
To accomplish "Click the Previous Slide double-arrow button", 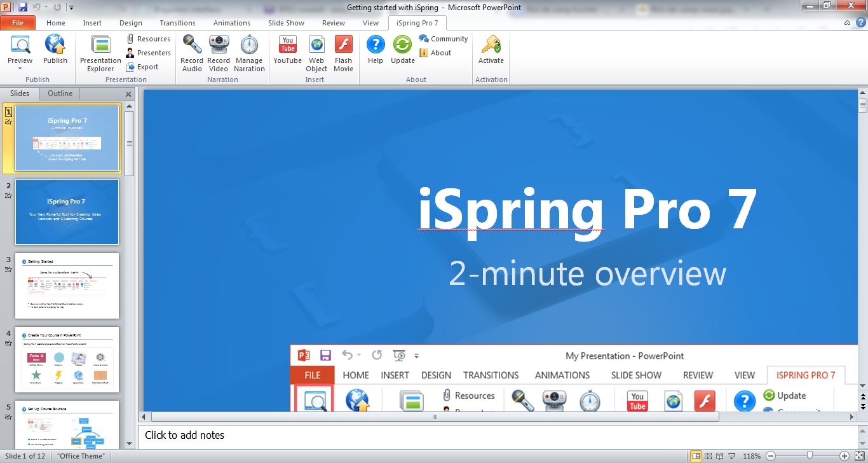I will tap(862, 397).
